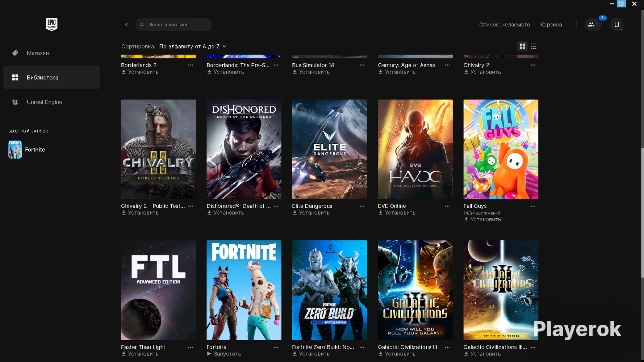Open more options for Fortnite library card
Viewport: 644px width, 362px height.
[x=276, y=347]
